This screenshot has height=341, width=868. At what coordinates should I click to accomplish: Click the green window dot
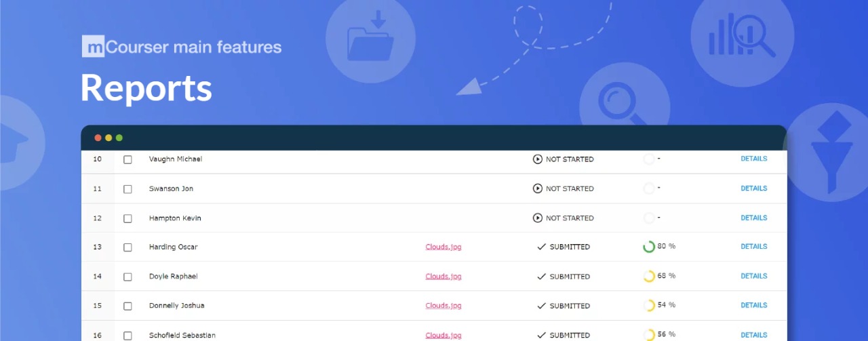(119, 138)
